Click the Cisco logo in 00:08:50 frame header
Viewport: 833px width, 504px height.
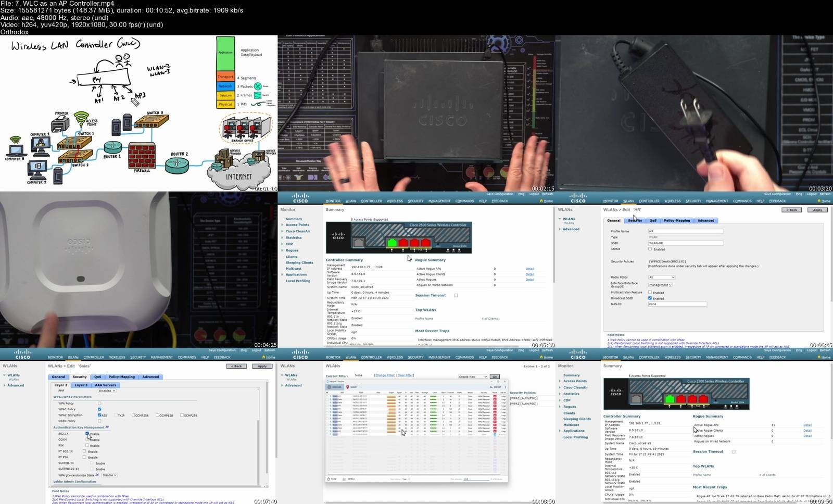(300, 355)
